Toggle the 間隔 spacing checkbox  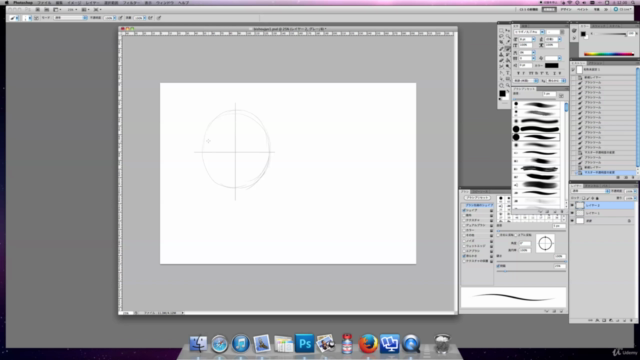click(x=498, y=266)
